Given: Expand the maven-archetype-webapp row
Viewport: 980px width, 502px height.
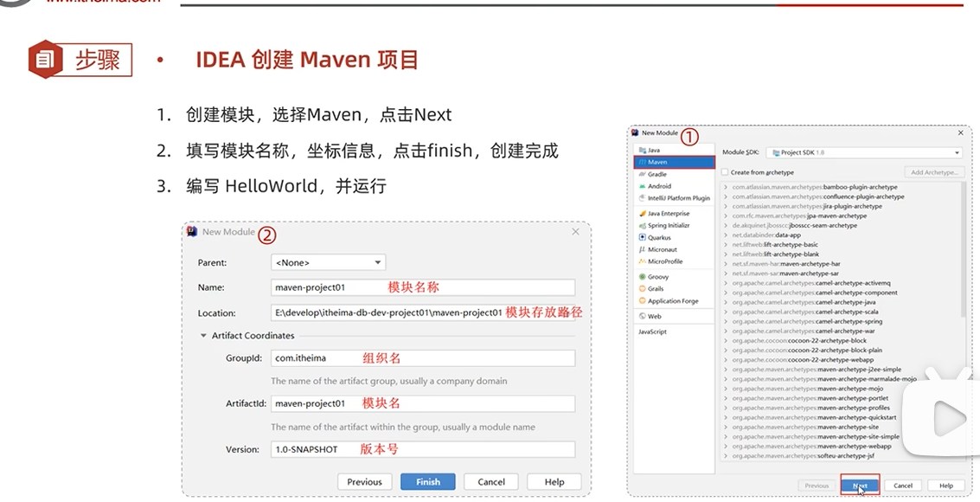Looking at the screenshot, I should click(726, 447).
